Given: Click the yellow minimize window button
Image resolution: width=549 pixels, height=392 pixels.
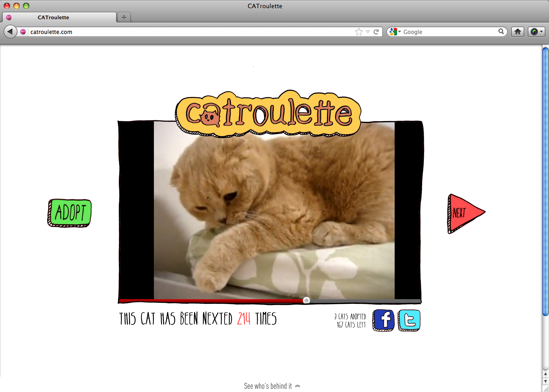Looking at the screenshot, I should click(x=16, y=6).
